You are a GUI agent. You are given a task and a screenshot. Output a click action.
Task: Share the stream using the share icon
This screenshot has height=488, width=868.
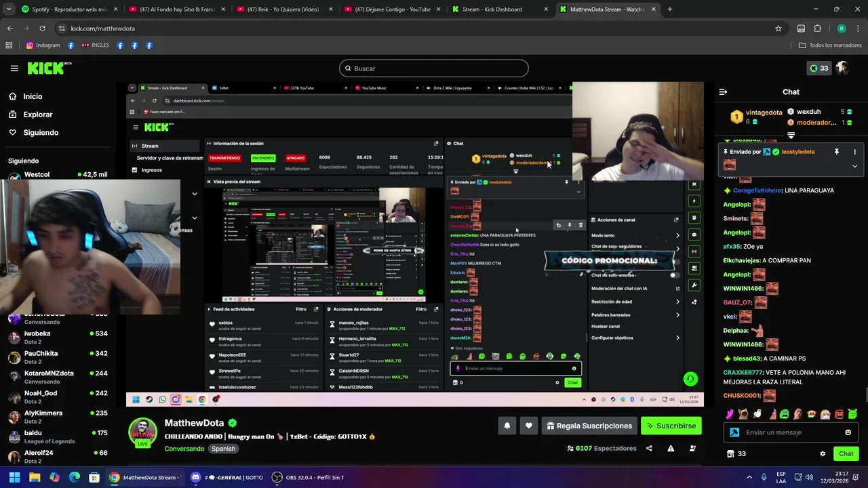[x=649, y=448]
